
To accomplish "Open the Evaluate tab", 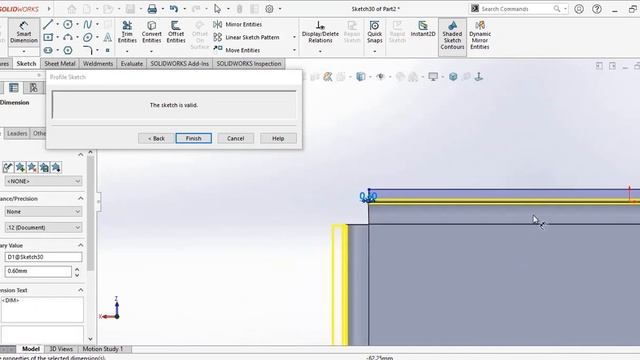I will (x=131, y=64).
